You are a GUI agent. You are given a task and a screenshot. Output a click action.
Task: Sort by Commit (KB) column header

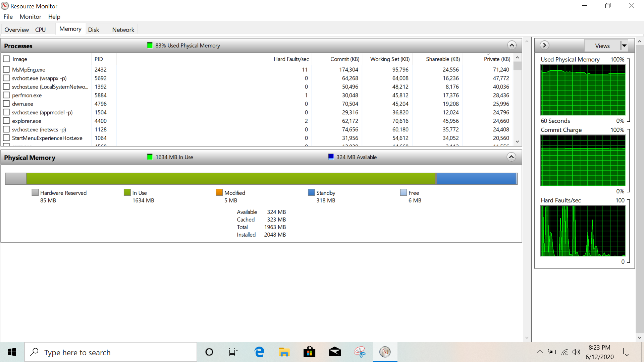pyautogui.click(x=344, y=59)
